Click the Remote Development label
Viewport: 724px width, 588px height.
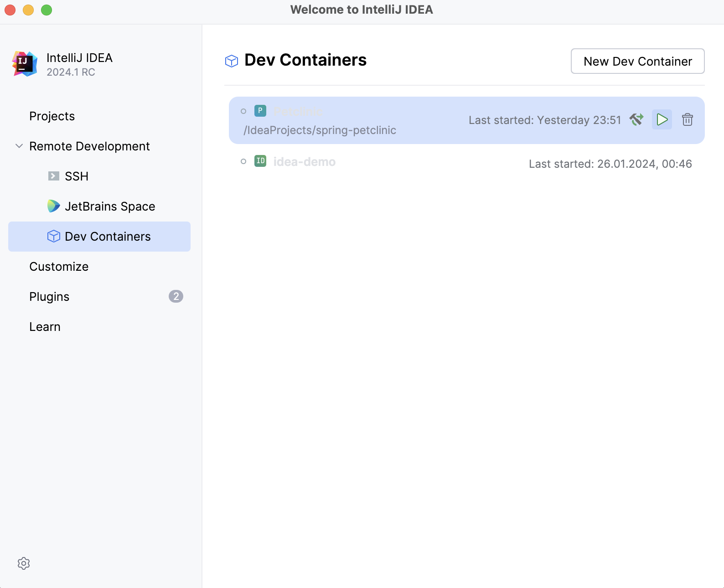coord(89,146)
